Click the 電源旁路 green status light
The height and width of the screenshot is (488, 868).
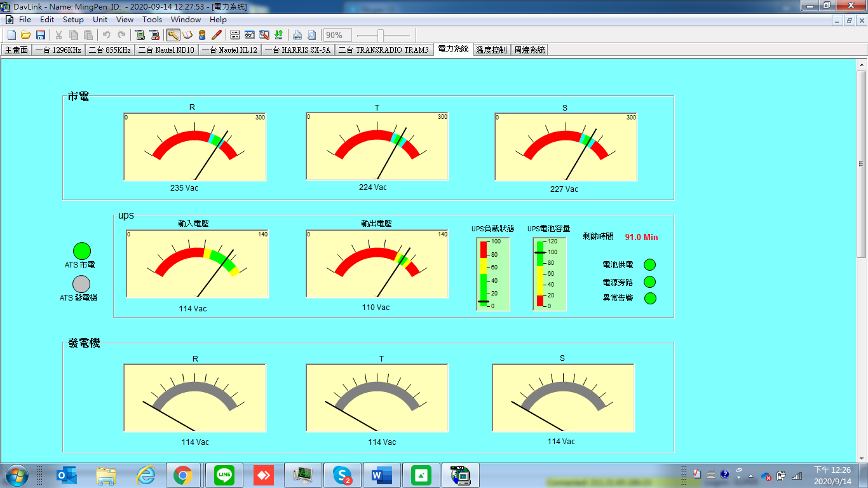[x=650, y=281]
